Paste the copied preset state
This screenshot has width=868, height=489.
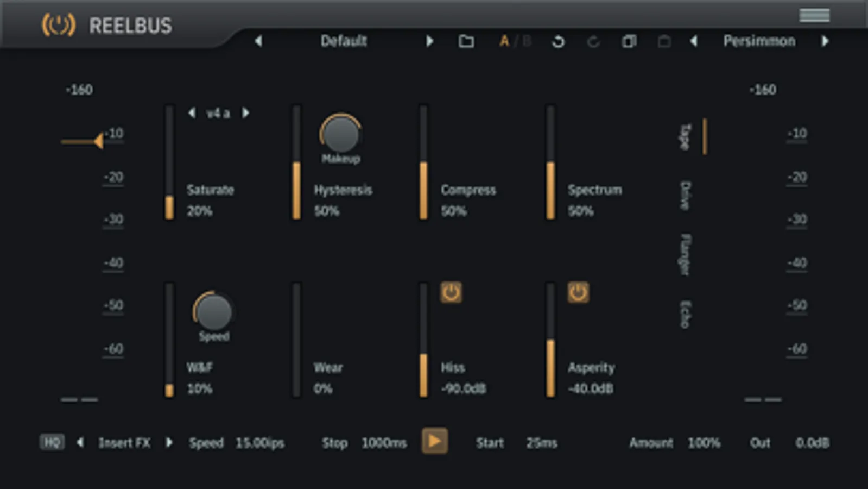pos(664,41)
